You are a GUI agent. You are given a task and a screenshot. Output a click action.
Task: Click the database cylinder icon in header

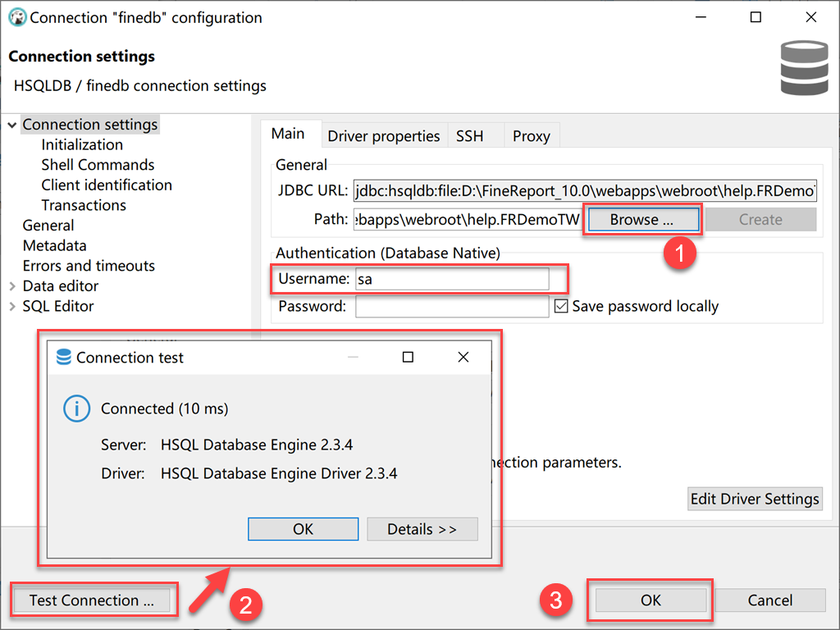(x=804, y=68)
